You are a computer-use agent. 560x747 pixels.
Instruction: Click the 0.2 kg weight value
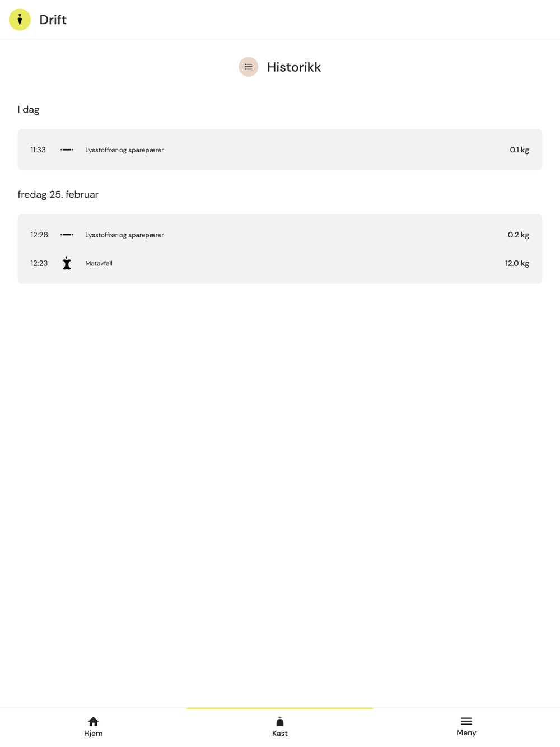tap(518, 235)
